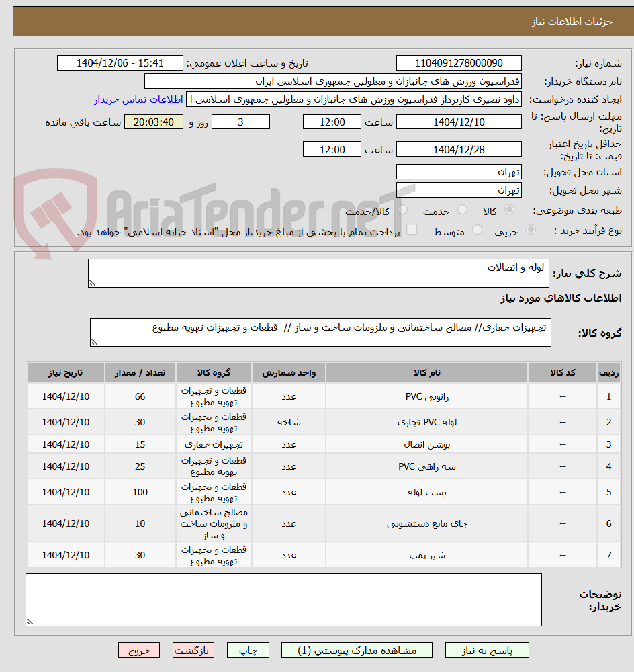The image size is (634, 672).
Task: Click the نام کالا column header
Action: pos(426,372)
